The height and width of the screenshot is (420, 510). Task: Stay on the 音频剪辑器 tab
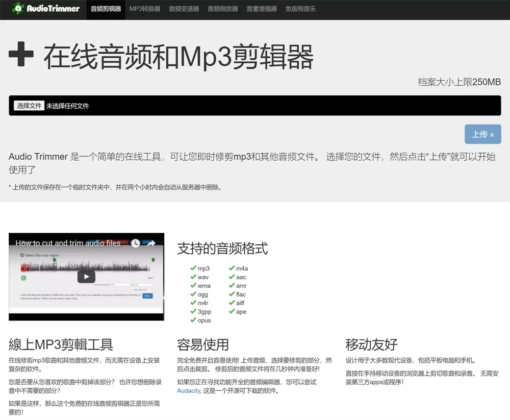click(105, 9)
